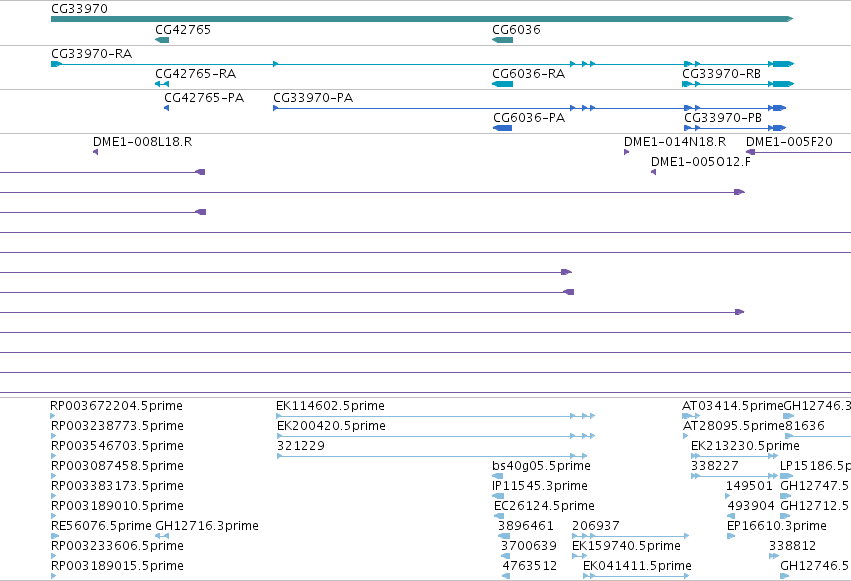Select EST RP003383173.5prime

(x=54, y=496)
